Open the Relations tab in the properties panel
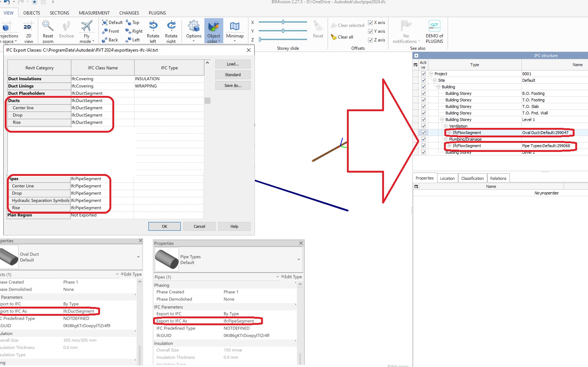 tap(498, 178)
